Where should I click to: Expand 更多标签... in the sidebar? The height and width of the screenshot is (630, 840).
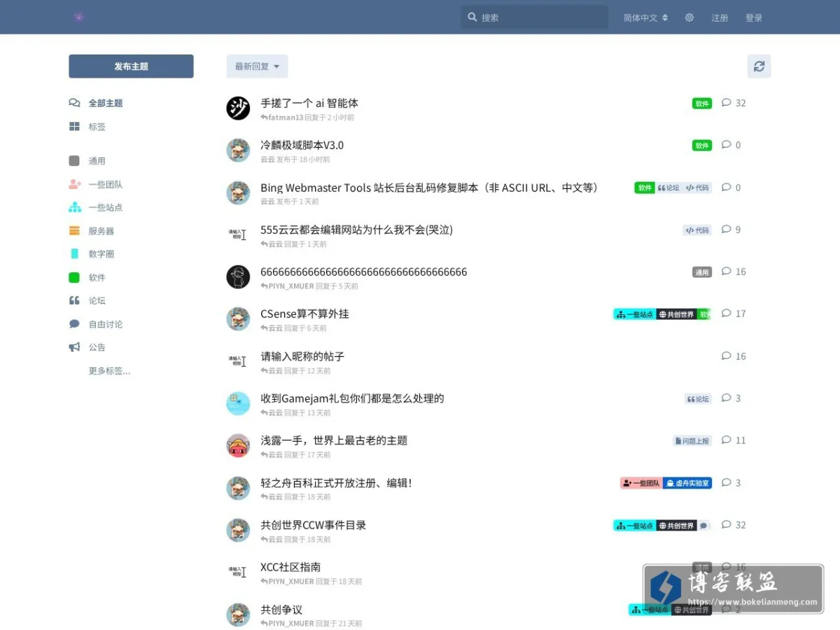(109, 371)
